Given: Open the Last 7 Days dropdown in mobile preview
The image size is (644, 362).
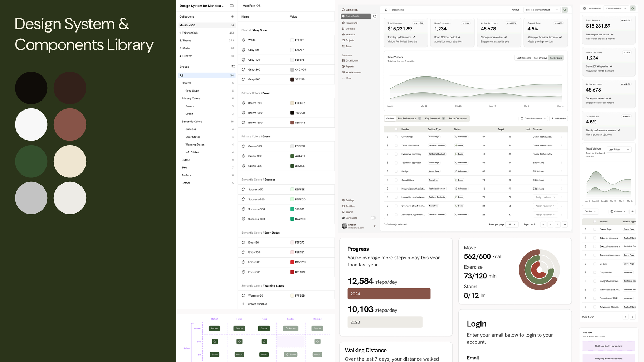Looking at the screenshot, I should (x=619, y=150).
